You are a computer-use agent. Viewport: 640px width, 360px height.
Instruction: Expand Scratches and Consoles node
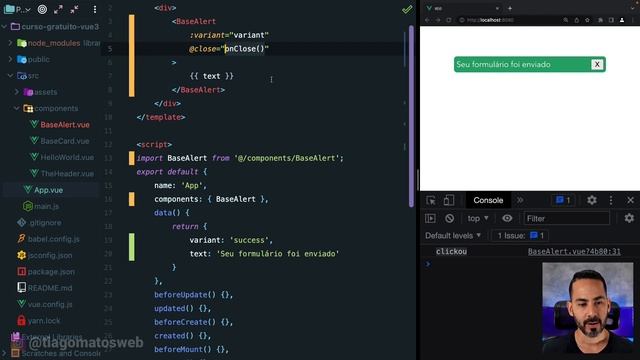[x=4, y=353]
